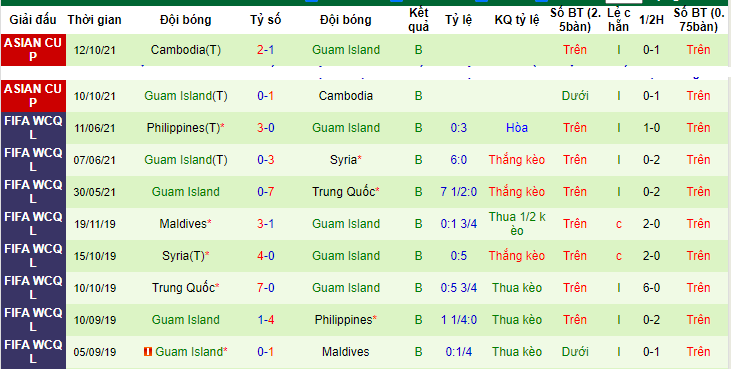Image resolution: width=731 pixels, height=369 pixels.
Task: Click the ASIAN CUP label for 12/10/21
Action: [x=33, y=50]
